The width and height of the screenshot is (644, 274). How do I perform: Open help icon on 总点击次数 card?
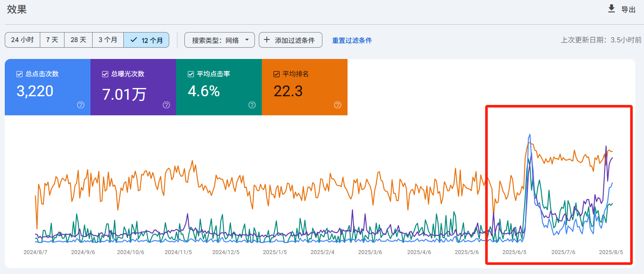coord(80,105)
